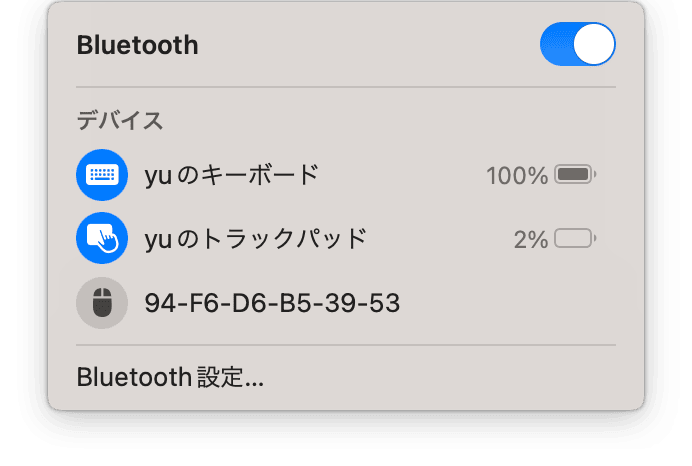The image size is (692, 466).
Task: Click the white knob of Bluetooth switch
Action: coord(594,44)
